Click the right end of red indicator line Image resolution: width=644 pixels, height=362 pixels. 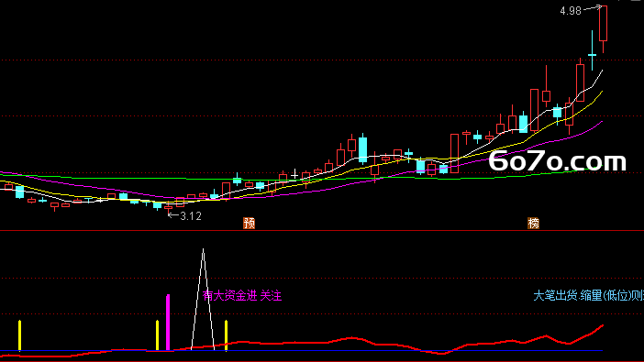[x=602, y=326]
